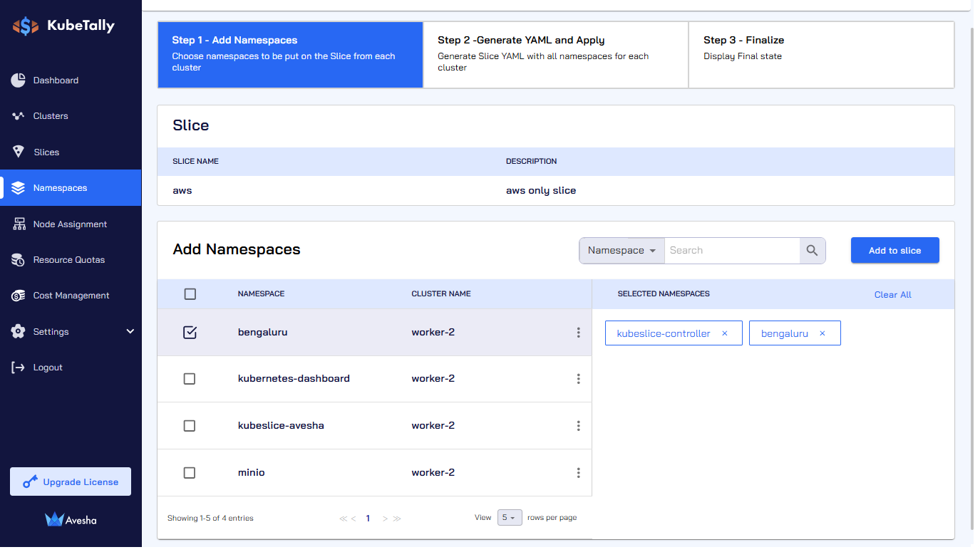Open Step 3 - Finalize tab

(x=821, y=55)
